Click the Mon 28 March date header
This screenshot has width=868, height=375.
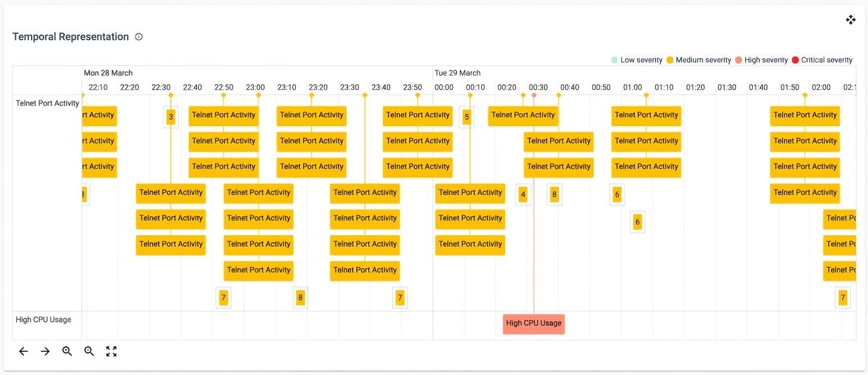point(108,73)
